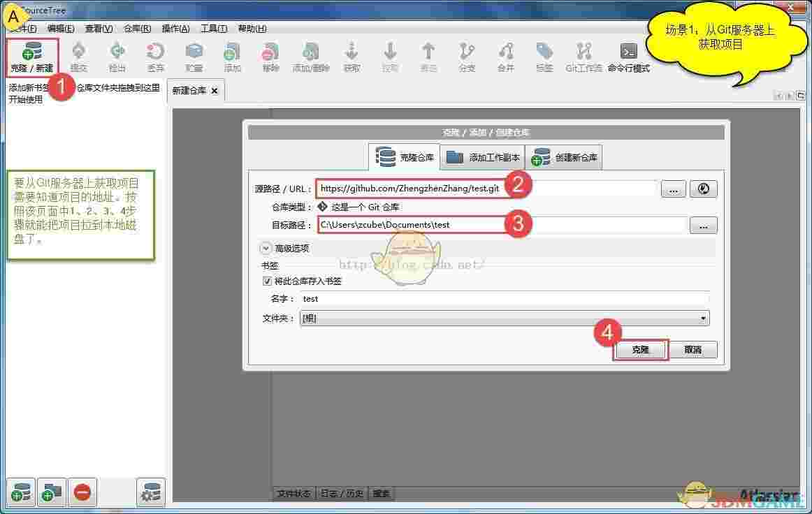The image size is (812, 514).
Task: Click the 贮藏 (Stash) toolbar icon
Action: coord(194,56)
